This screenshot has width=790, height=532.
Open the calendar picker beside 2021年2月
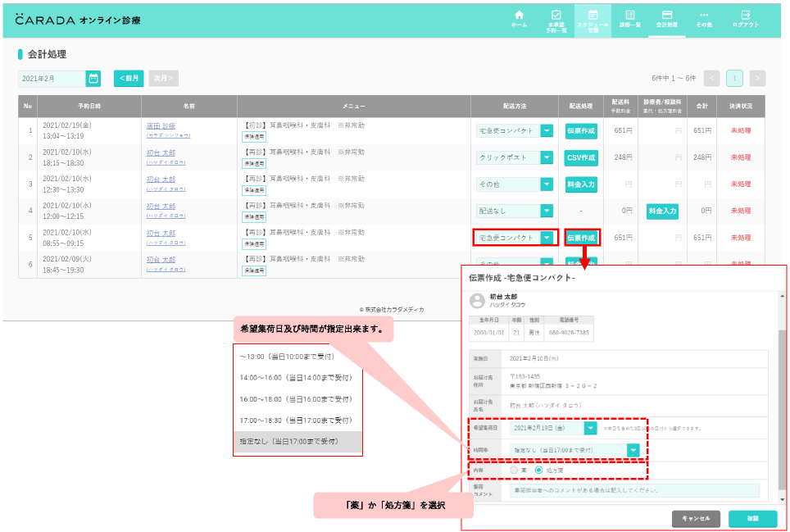(93, 79)
